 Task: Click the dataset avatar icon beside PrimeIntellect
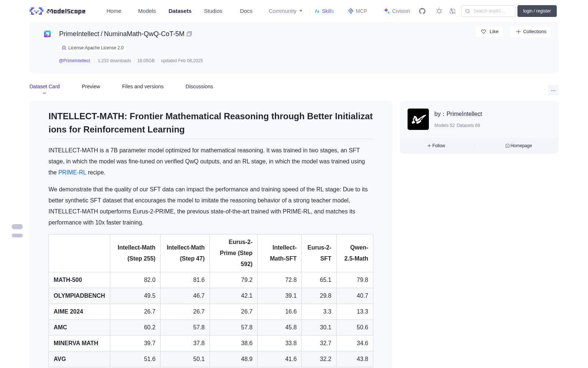[x=47, y=34]
